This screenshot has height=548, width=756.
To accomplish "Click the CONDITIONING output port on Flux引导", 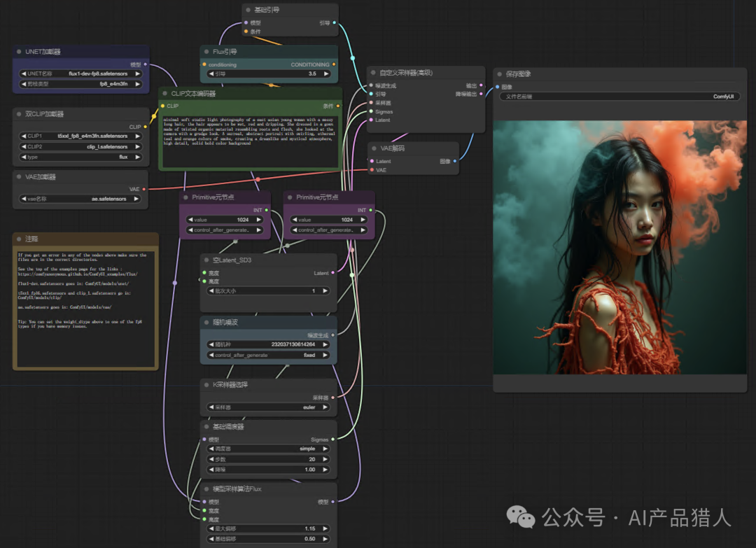I will click(334, 64).
